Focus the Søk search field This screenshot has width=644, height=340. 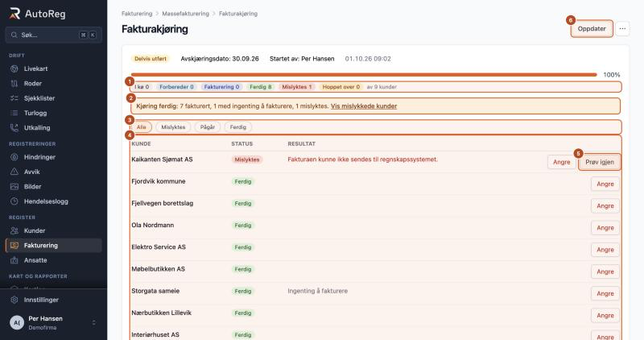tap(53, 35)
